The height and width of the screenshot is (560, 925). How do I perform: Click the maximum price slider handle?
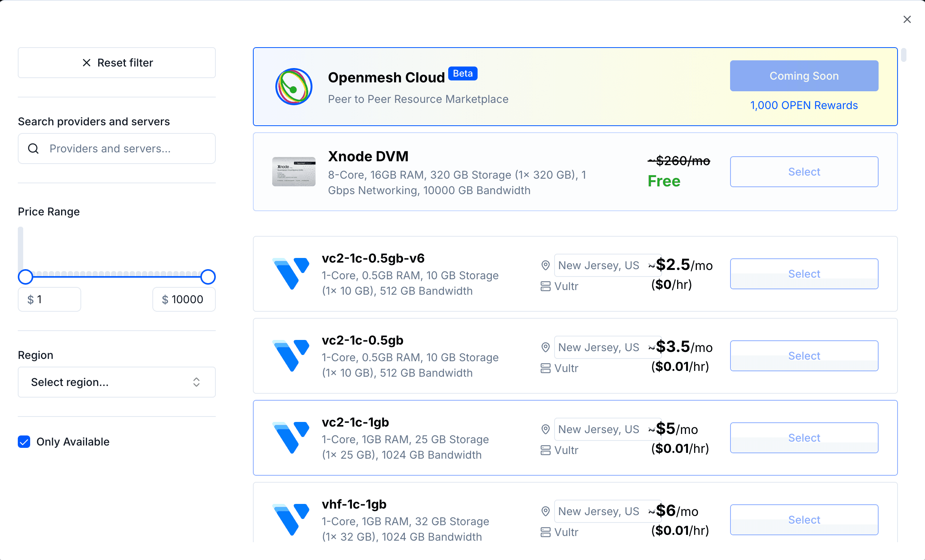pos(208,277)
